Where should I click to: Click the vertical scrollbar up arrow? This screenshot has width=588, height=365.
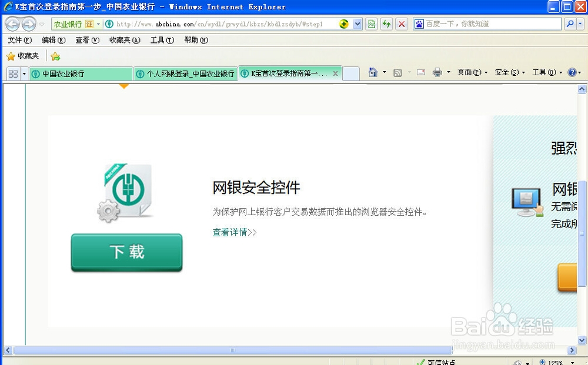pyautogui.click(x=582, y=89)
